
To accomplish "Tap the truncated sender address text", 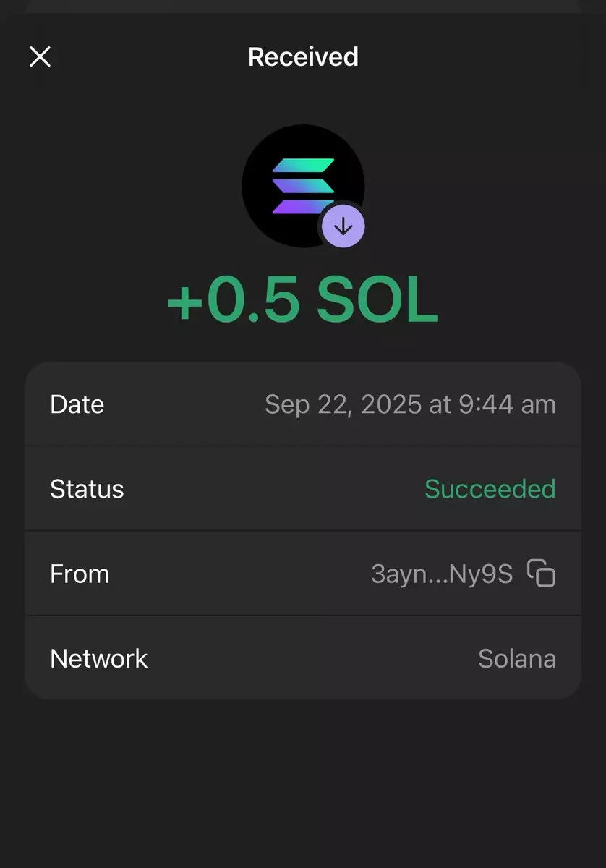I will point(442,574).
